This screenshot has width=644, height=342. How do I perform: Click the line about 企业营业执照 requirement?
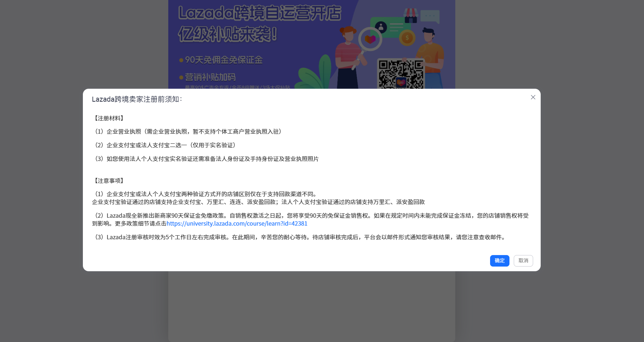coord(188,131)
